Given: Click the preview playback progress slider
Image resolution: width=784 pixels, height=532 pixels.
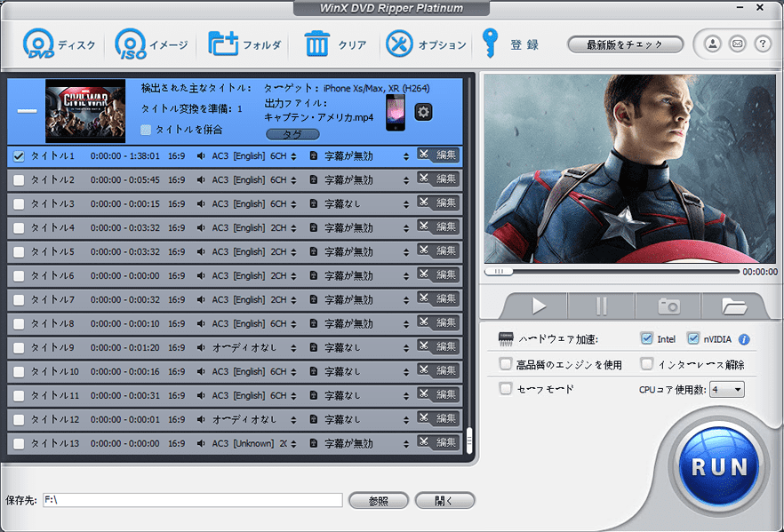Looking at the screenshot, I should pos(612,271).
